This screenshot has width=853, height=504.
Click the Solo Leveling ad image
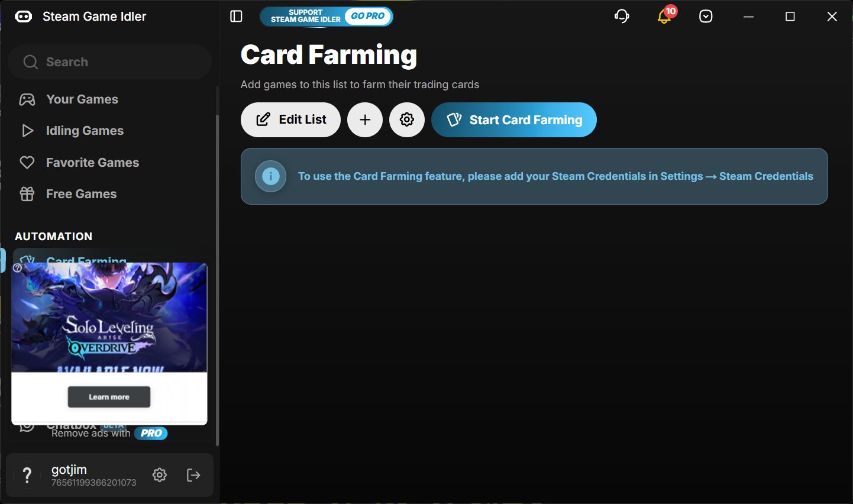coord(109,318)
